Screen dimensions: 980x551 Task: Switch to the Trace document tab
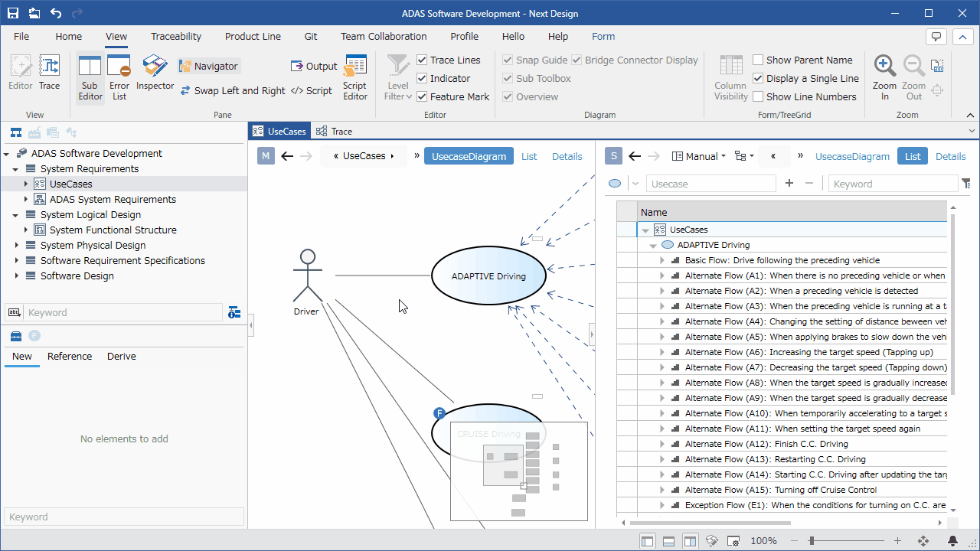pyautogui.click(x=334, y=131)
